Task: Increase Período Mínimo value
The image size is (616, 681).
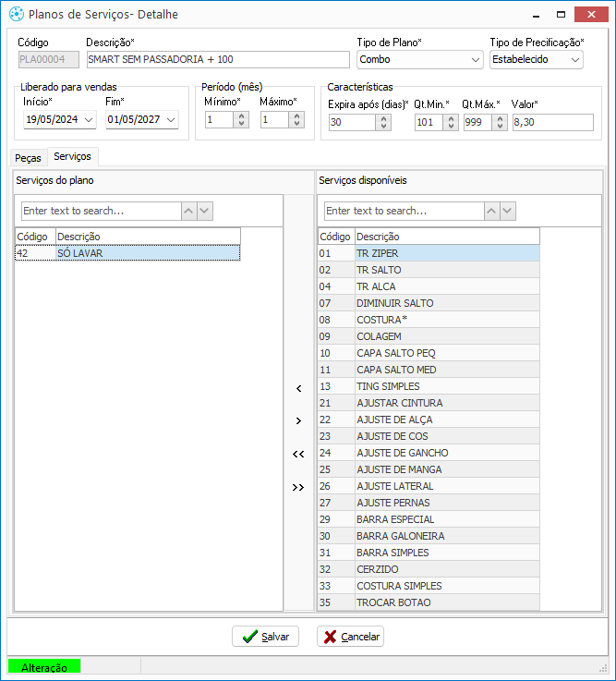Action: pyautogui.click(x=241, y=116)
